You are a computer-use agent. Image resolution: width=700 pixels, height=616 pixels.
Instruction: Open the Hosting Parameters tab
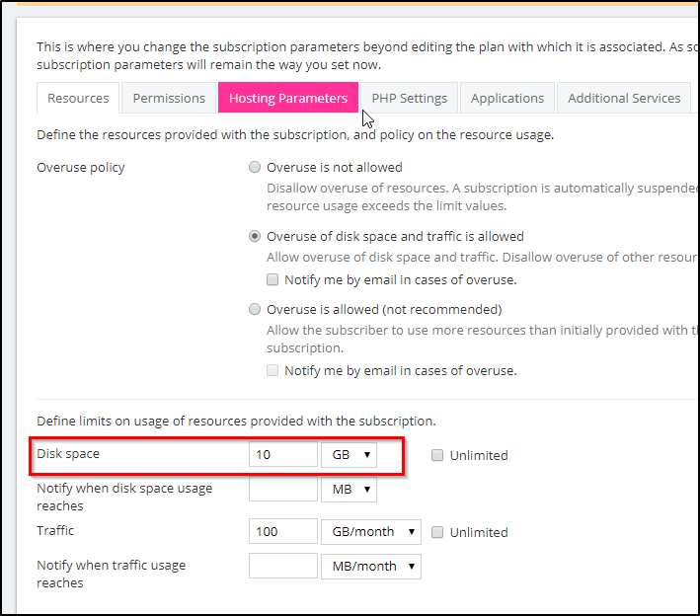click(288, 98)
